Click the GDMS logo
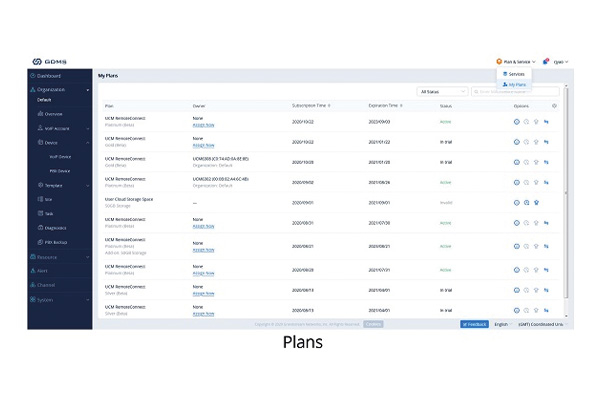This screenshot has width=600, height=400. 49,62
